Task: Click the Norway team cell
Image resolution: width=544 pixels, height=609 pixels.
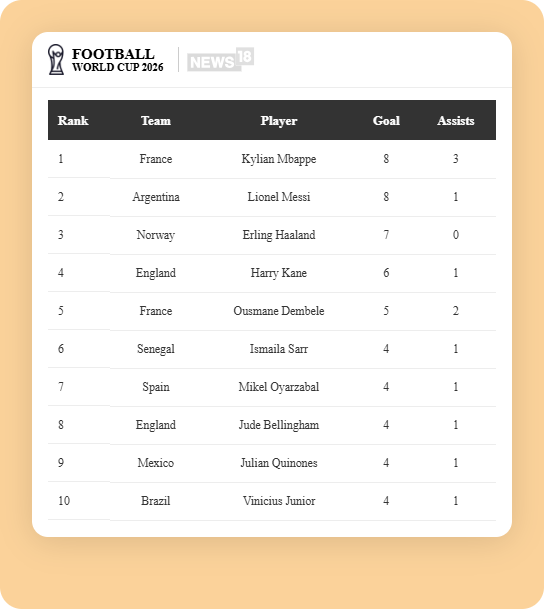Action: (x=156, y=235)
